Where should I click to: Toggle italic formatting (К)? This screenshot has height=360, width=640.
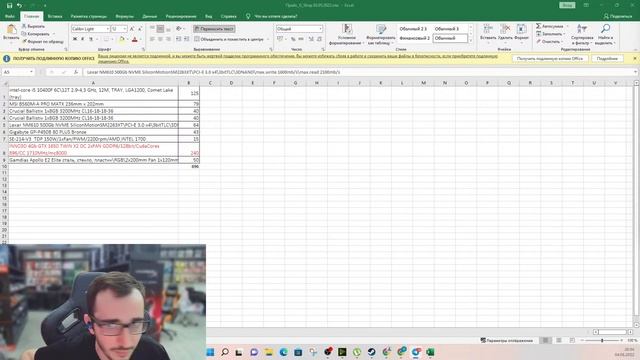[x=82, y=39]
